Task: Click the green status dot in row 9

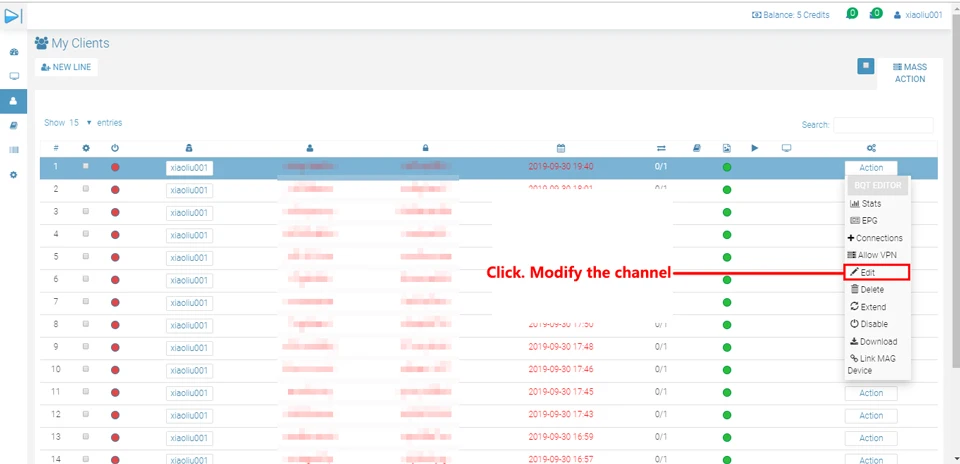Action: coord(727,347)
